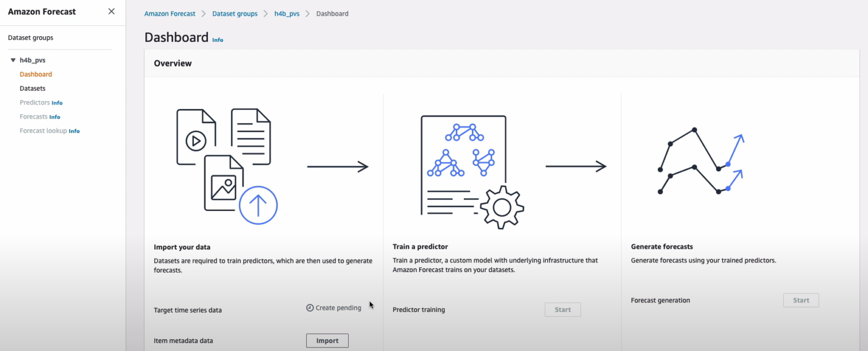The height and width of the screenshot is (351, 868).
Task: Click Start for forecast generation
Action: tap(801, 300)
